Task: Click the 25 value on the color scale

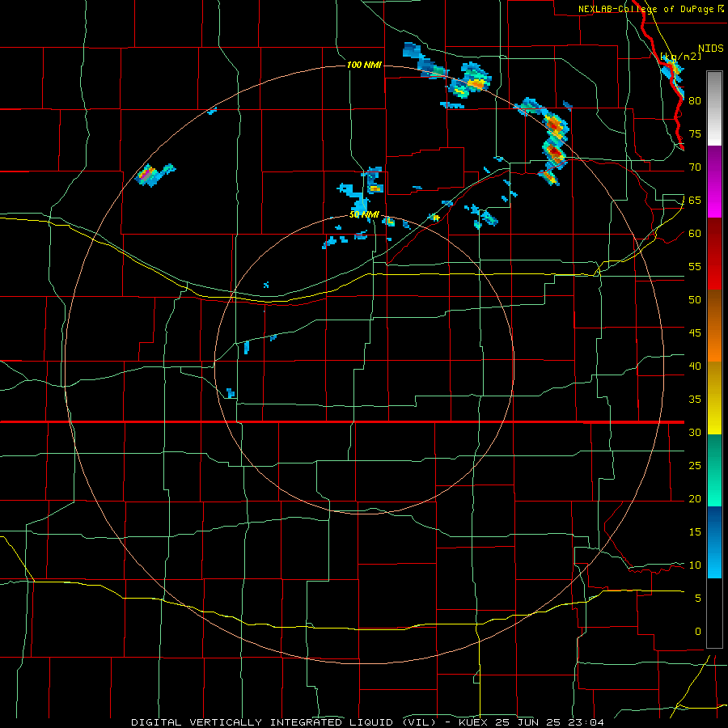Action: tap(695, 465)
